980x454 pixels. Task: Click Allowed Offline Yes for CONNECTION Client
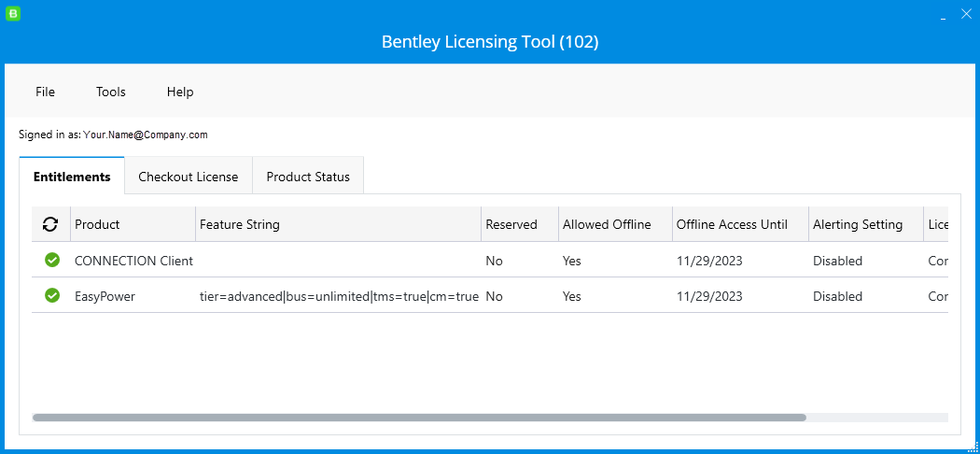click(572, 261)
